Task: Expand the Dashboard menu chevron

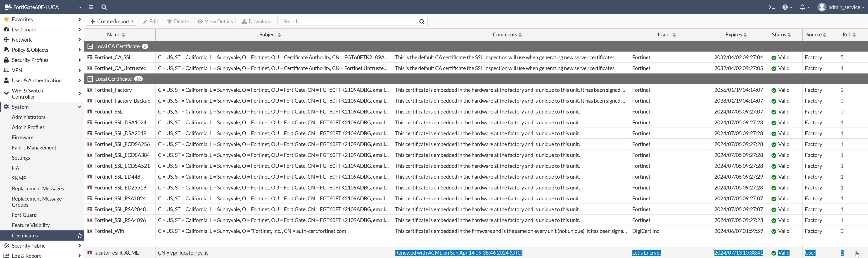Action: [x=80, y=29]
